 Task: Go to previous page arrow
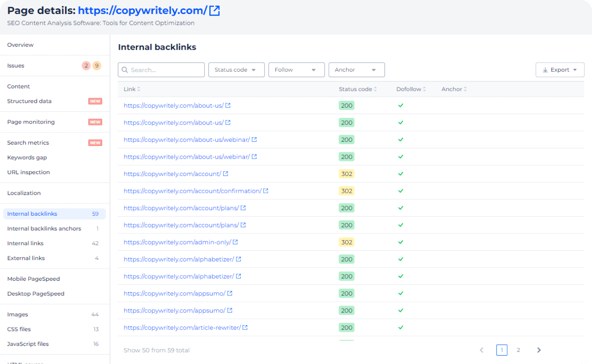[481, 350]
